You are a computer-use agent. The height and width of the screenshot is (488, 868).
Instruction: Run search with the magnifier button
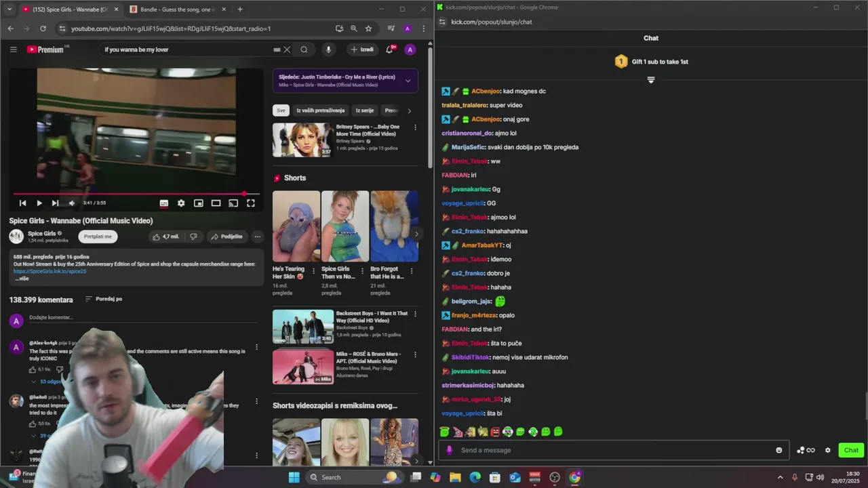(304, 49)
